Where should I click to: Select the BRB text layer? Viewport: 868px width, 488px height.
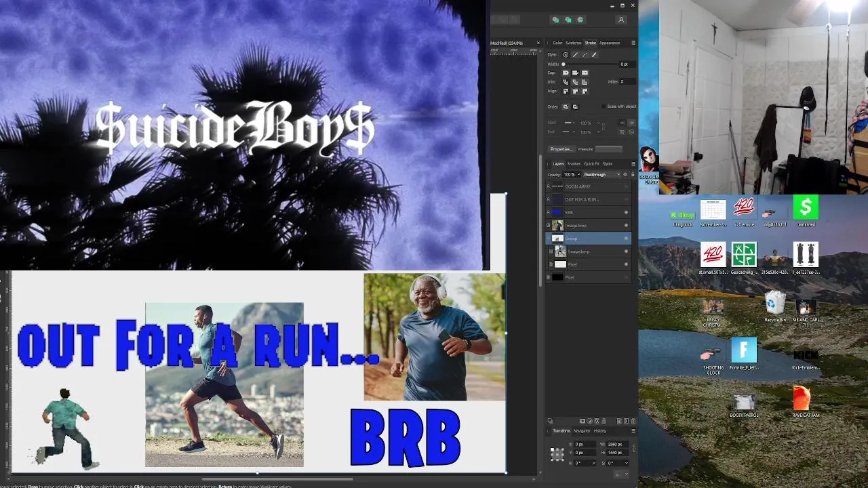(589, 212)
